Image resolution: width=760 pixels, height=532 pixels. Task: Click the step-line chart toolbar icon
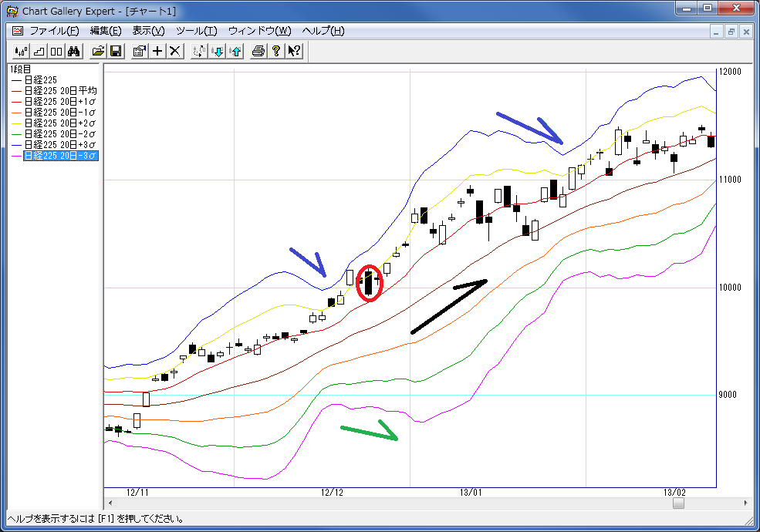tap(39, 51)
